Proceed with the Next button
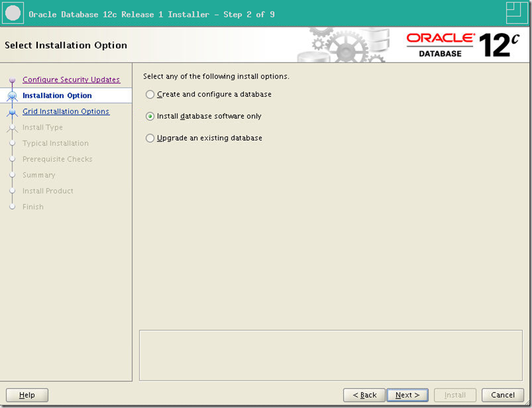The width and height of the screenshot is (532, 408). click(407, 395)
